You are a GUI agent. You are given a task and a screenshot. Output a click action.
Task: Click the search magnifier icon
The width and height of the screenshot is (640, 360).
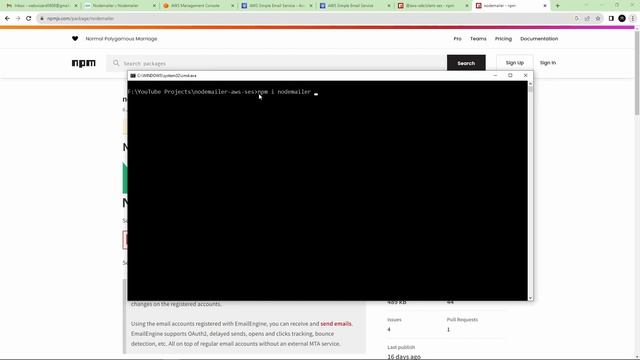[116, 63]
